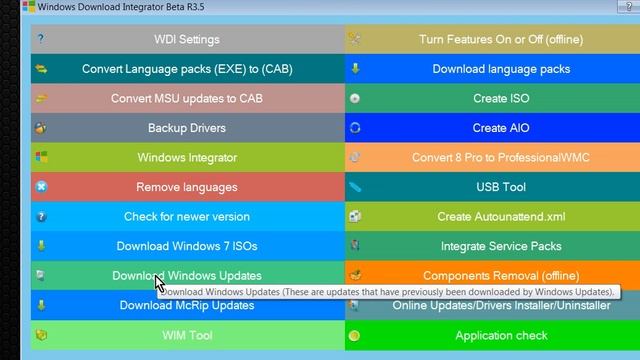
Task: Click the blue X icon beside Remove languages
Action: pyautogui.click(x=41, y=187)
